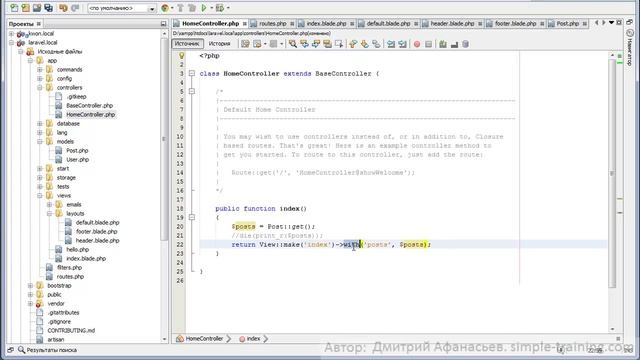The height and width of the screenshot is (360, 640).
Task: Open the index.blade.php editor tab
Action: [326, 24]
